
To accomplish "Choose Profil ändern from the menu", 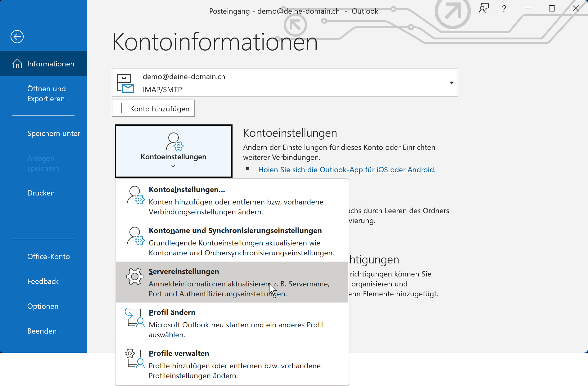I will coord(232,323).
